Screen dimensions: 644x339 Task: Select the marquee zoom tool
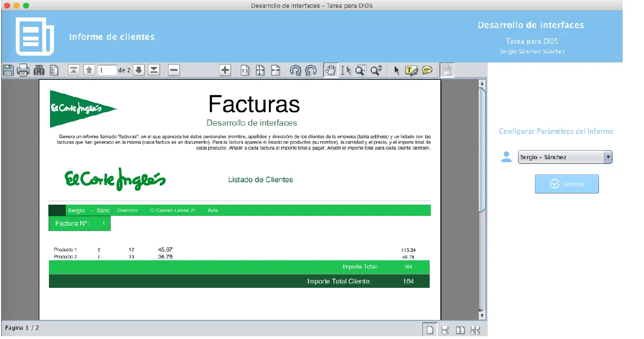[361, 70]
